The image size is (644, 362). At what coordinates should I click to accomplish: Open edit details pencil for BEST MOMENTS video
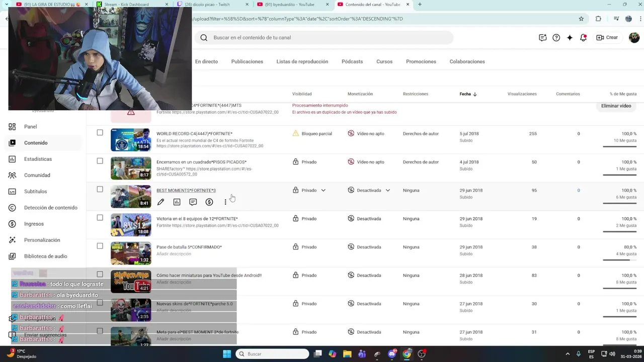pos(160,202)
